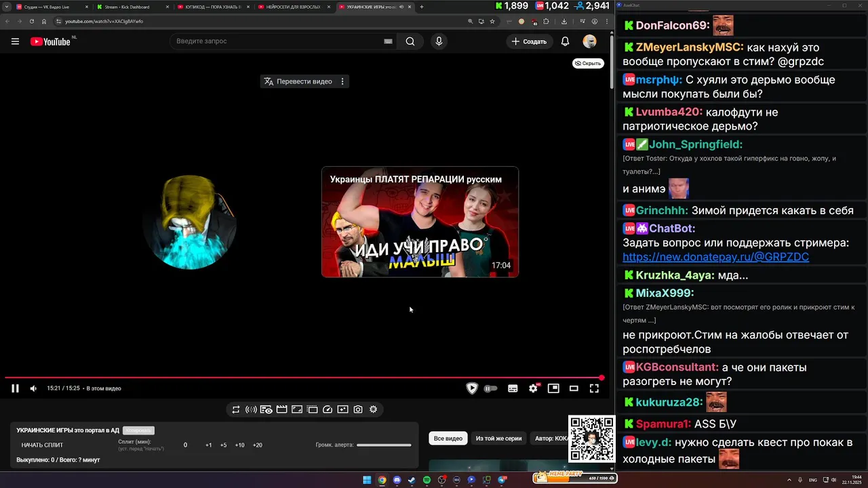Open options dots next to Перевести видео

[x=342, y=81]
